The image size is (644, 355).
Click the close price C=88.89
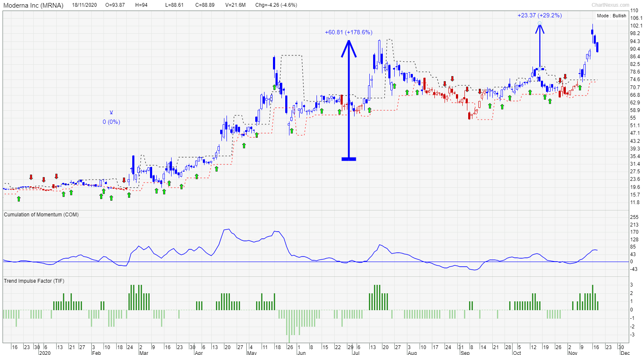(205, 5)
